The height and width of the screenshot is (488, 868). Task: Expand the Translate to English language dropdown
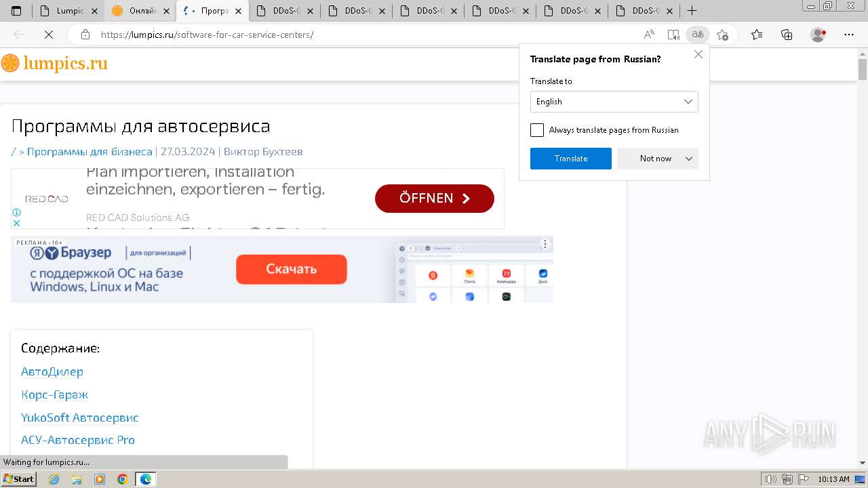(614, 102)
